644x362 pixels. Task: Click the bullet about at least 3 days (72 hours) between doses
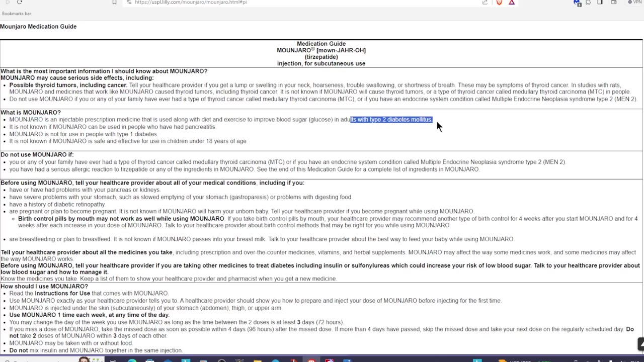(176, 322)
